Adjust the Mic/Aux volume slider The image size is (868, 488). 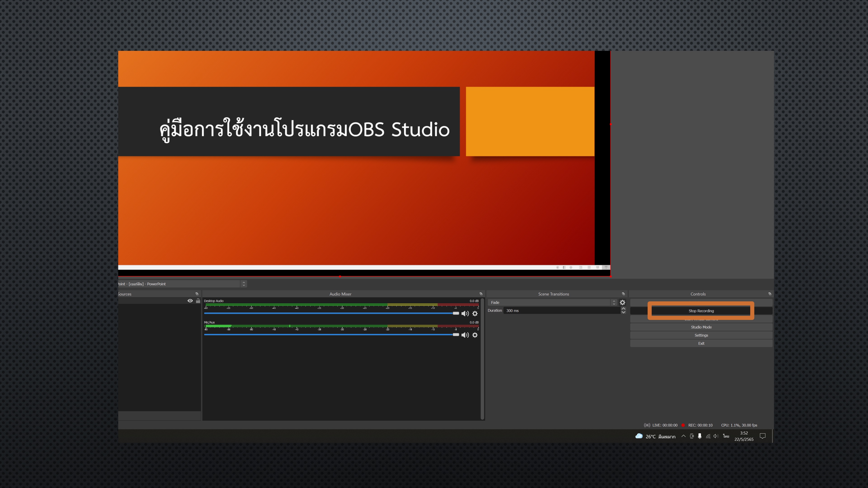click(332, 335)
